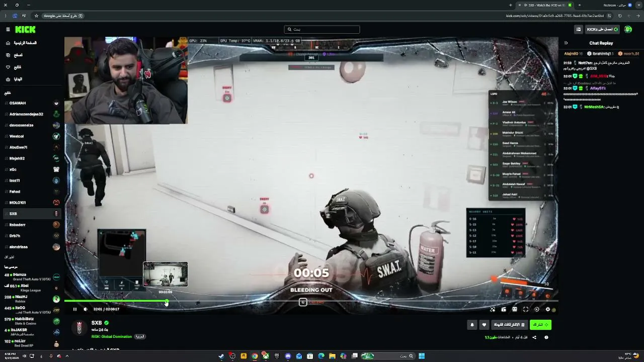Collapse the Chat Replay panel
644x362 pixels.
(x=566, y=43)
